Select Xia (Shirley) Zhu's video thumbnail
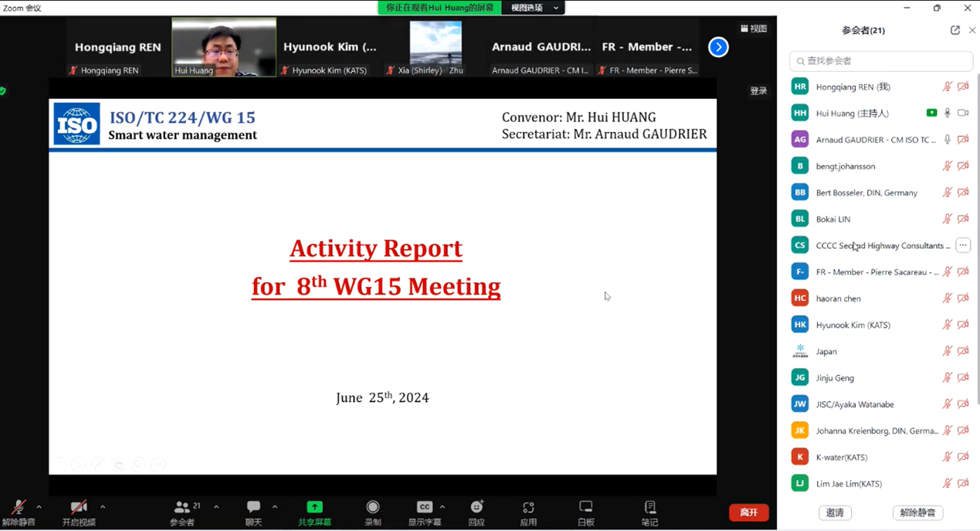Image resolution: width=980 pixels, height=531 pixels. [436, 47]
